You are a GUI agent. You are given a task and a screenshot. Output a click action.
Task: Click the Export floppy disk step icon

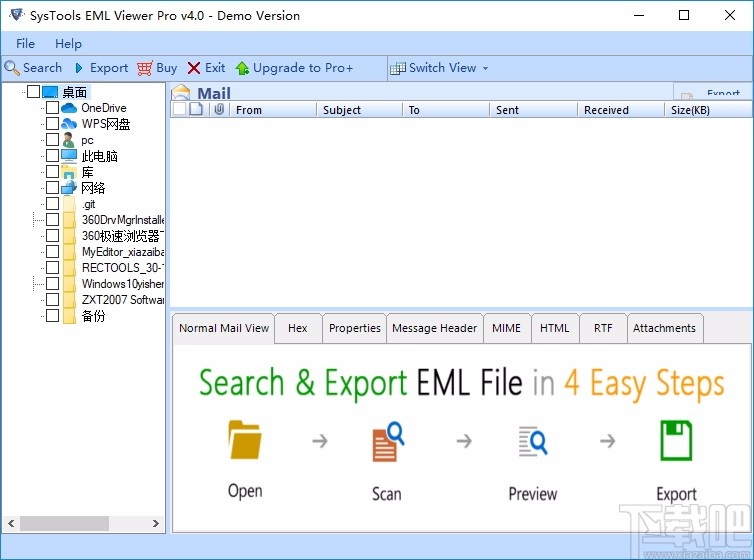click(676, 440)
